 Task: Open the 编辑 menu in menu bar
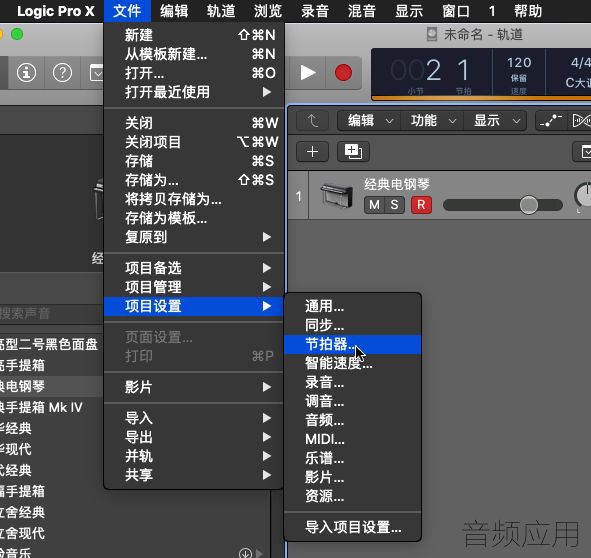(x=174, y=11)
